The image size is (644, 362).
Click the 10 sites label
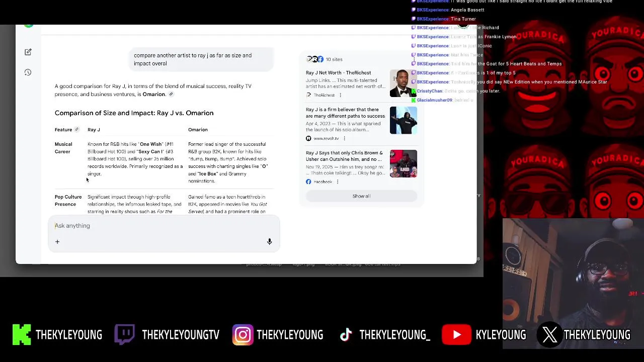334,59
